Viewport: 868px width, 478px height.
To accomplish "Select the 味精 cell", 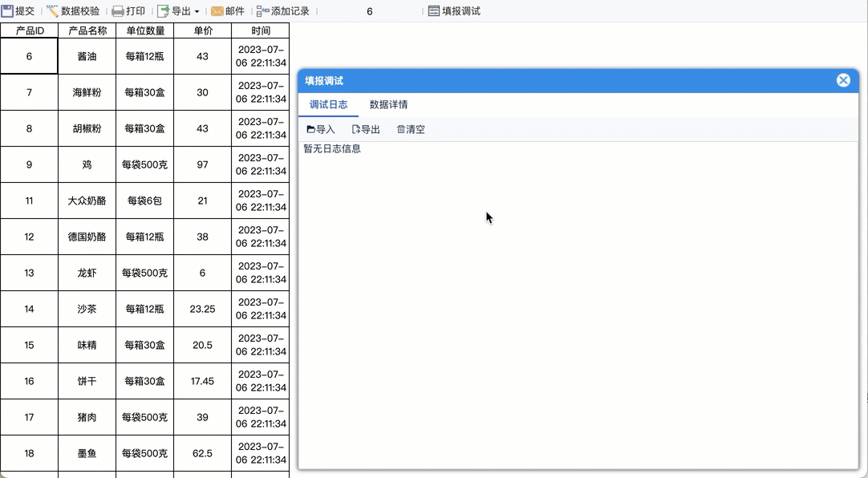I will [87, 345].
